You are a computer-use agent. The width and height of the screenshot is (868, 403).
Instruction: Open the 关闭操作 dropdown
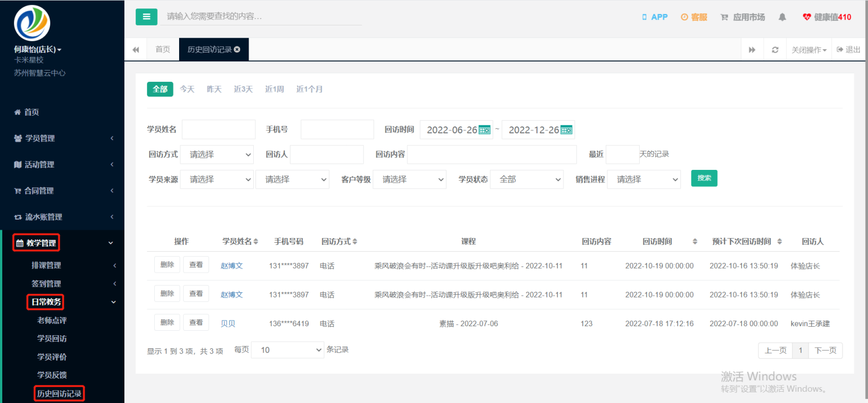pyautogui.click(x=809, y=50)
